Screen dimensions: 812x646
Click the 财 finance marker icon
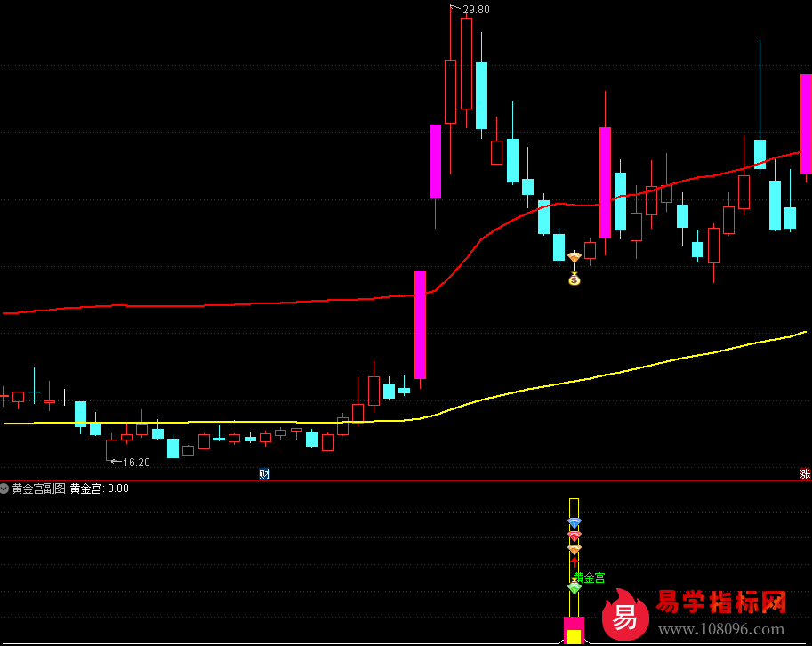tap(264, 473)
